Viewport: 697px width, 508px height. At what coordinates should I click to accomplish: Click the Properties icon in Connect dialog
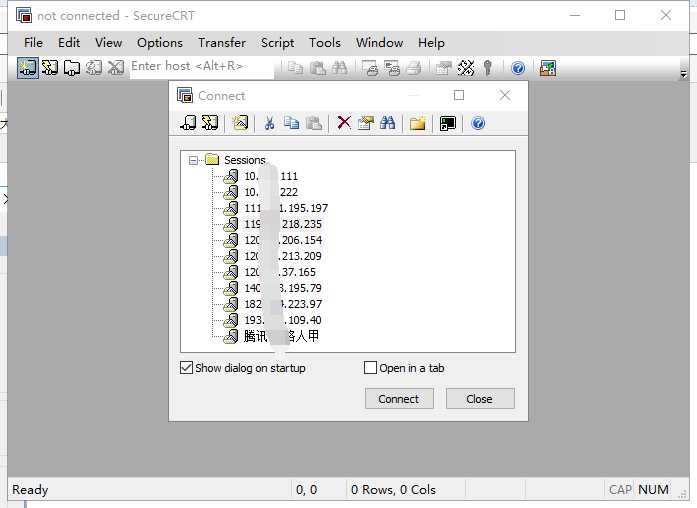(365, 123)
